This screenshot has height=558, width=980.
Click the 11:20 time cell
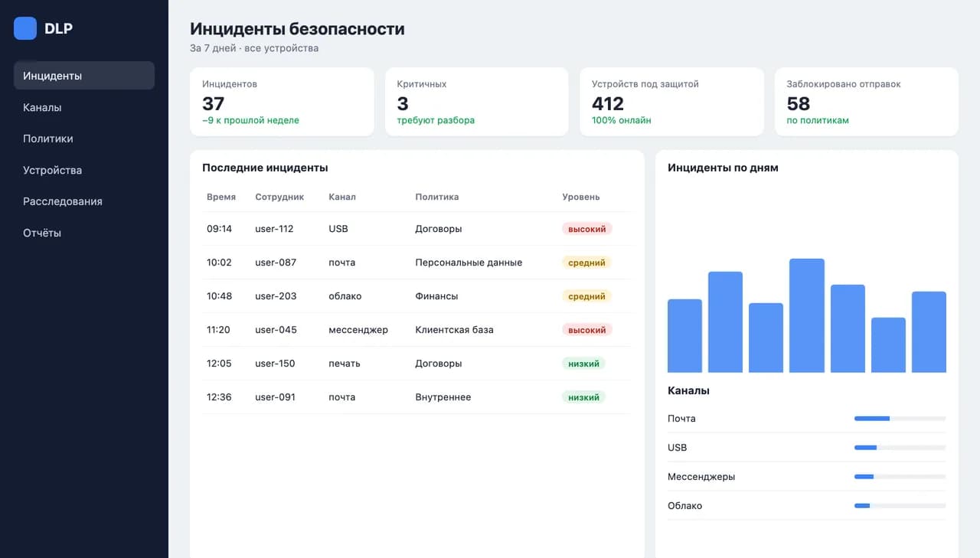point(218,330)
